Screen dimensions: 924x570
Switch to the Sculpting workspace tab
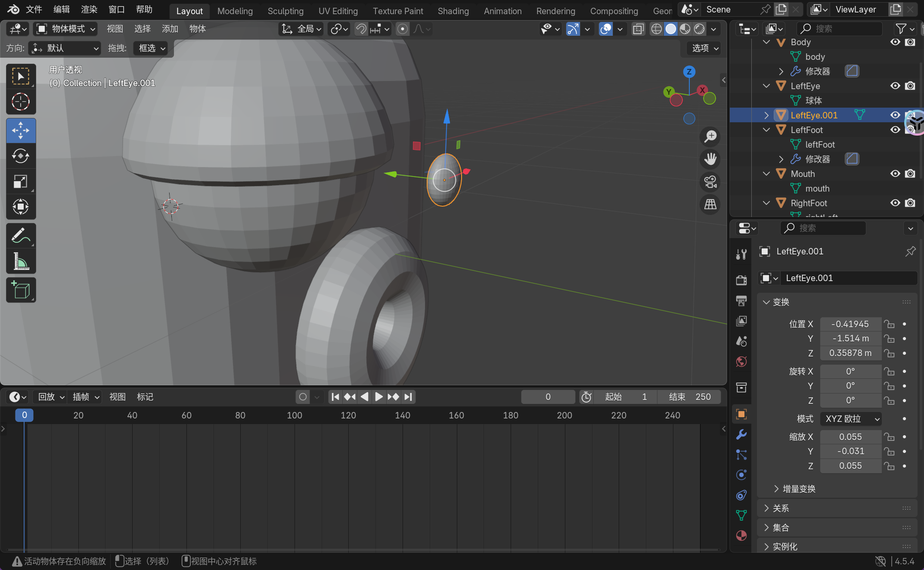[x=285, y=11]
